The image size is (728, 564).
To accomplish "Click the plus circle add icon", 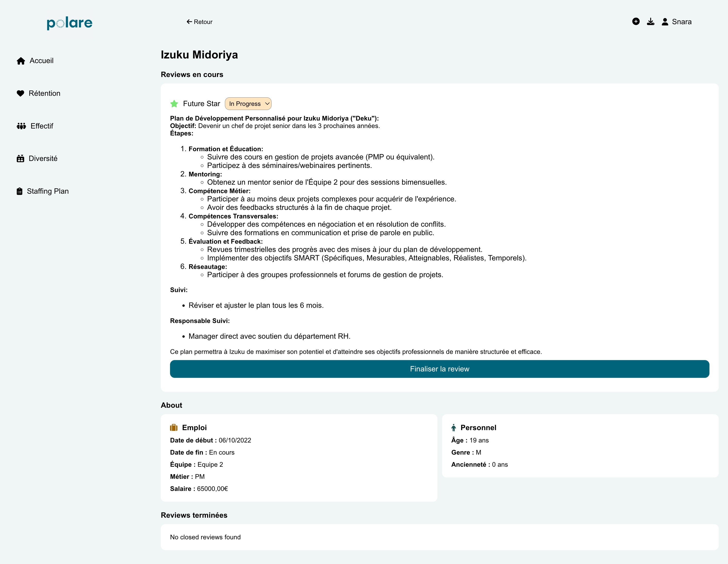I will click(636, 22).
